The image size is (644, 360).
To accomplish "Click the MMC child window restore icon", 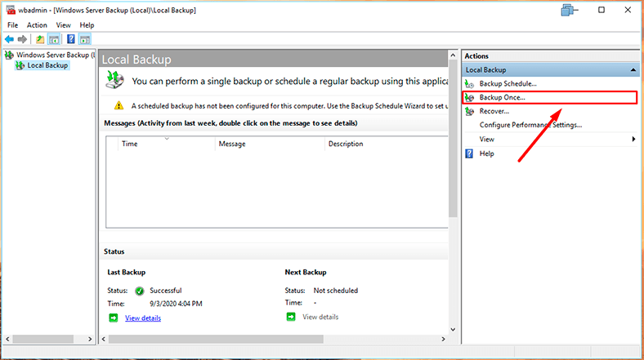I will pos(570,10).
